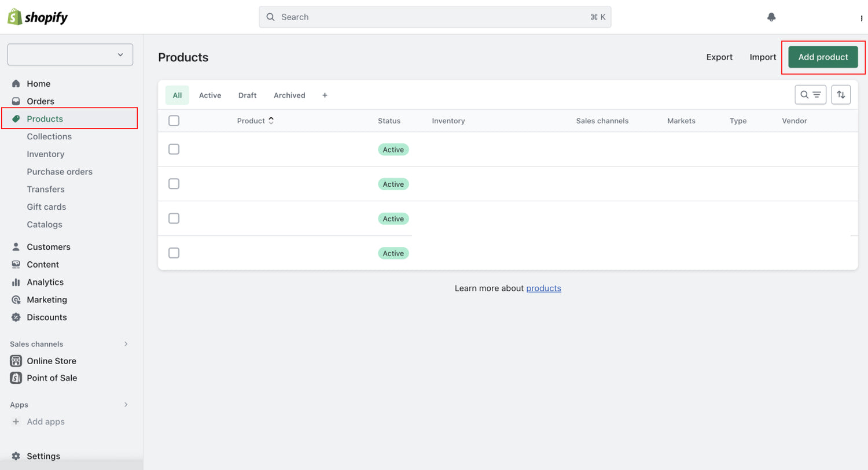Open the sort options button
Image resolution: width=868 pixels, height=470 pixels.
pyautogui.click(x=841, y=95)
